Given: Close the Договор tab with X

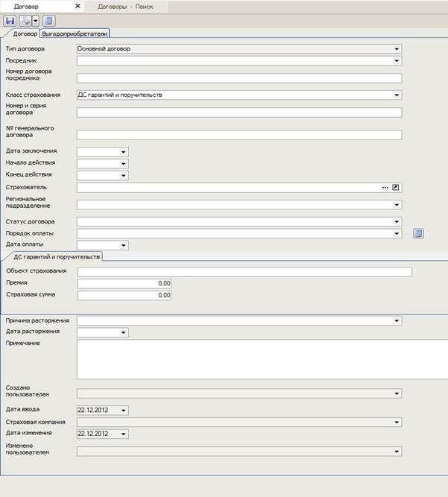Looking at the screenshot, I should [78, 6].
